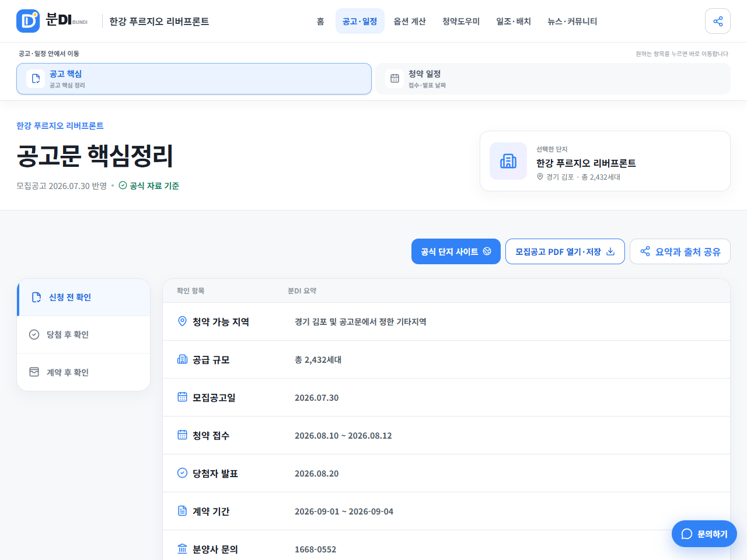Click 분양사 문의 row label
747x560 pixels.
click(215, 549)
